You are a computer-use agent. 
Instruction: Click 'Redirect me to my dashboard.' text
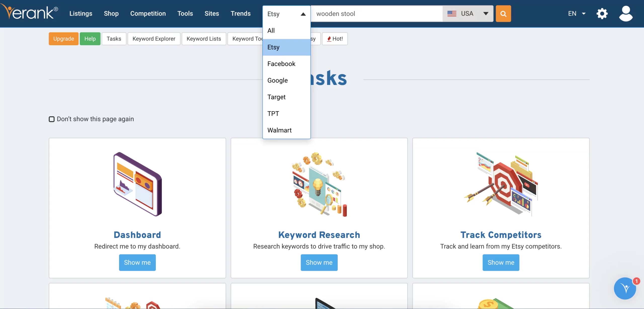137,246
